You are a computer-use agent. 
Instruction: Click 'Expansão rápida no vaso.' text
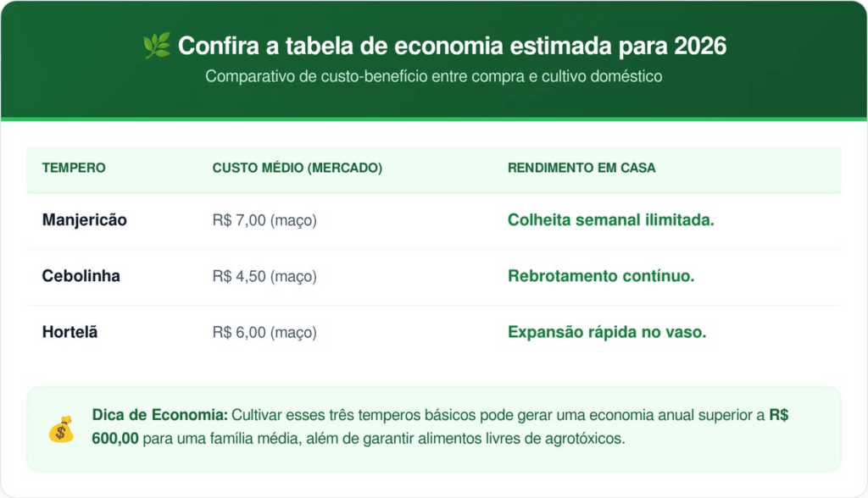(607, 332)
